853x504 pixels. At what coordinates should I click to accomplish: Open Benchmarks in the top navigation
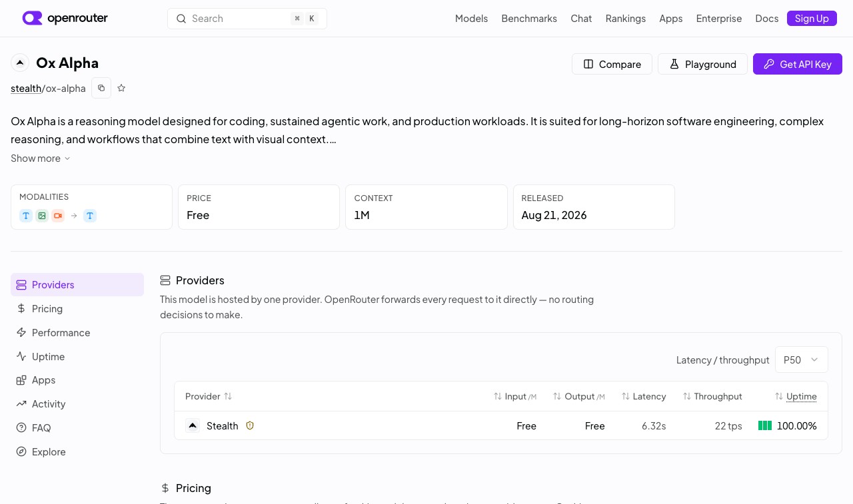click(529, 19)
